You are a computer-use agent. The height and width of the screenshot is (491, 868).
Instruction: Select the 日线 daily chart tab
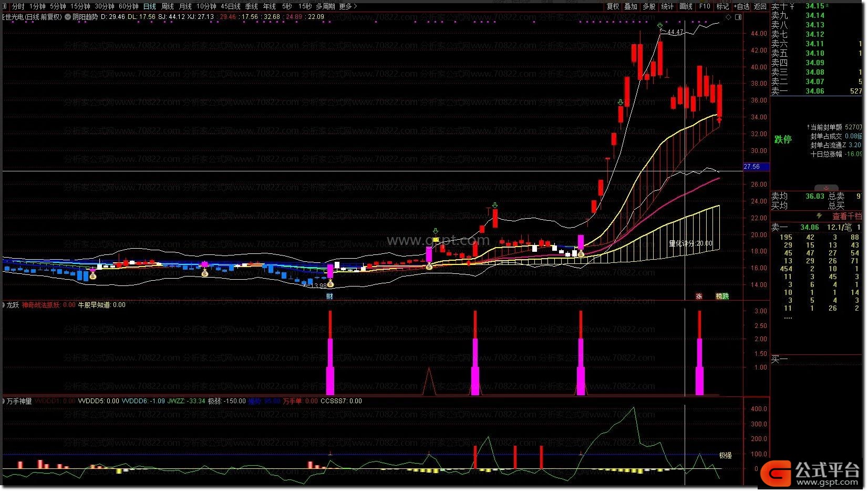pos(150,6)
